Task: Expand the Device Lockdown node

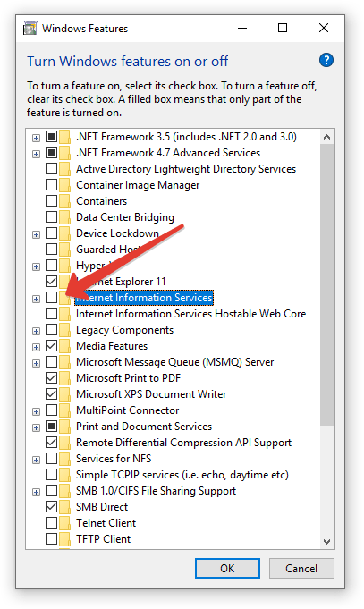Action: point(36,234)
